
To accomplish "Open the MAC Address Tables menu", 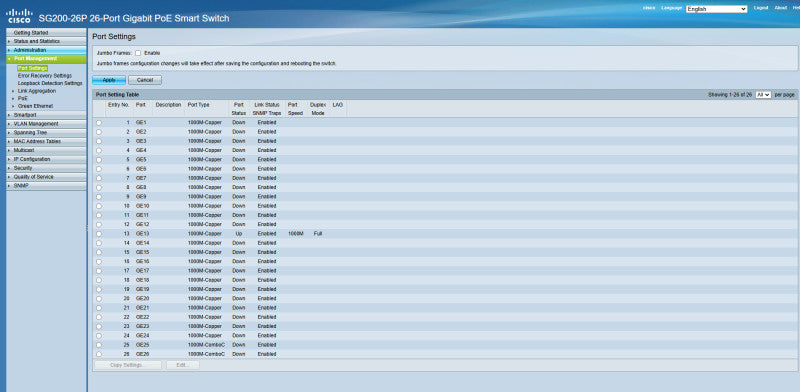I will point(46,141).
